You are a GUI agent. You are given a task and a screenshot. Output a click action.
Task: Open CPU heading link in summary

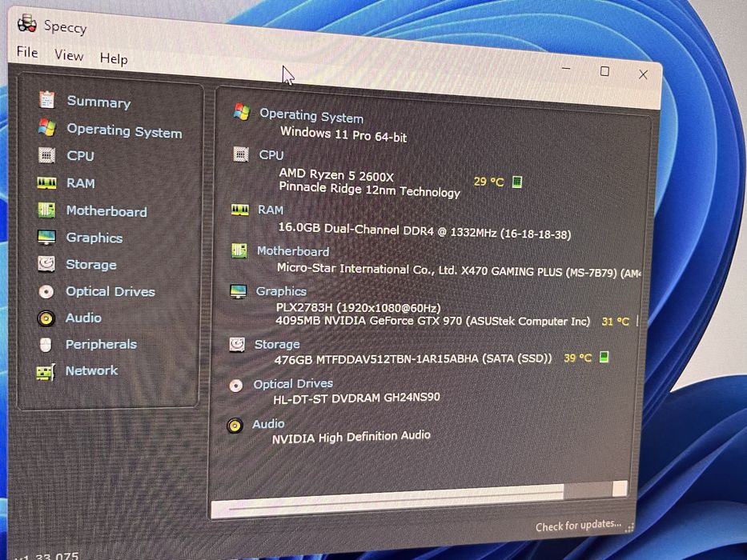pyautogui.click(x=271, y=154)
